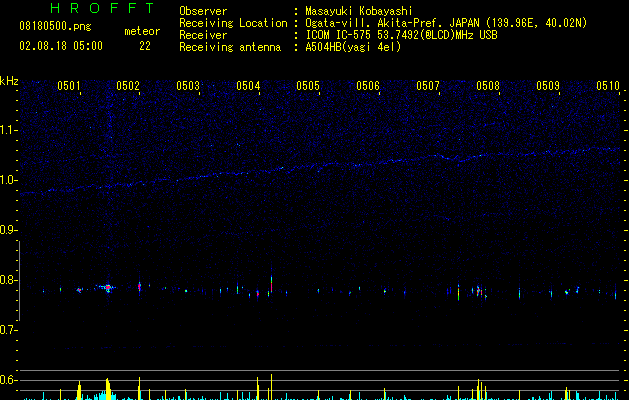Click the 0506 time marker
The image size is (629, 400).
point(368,85)
